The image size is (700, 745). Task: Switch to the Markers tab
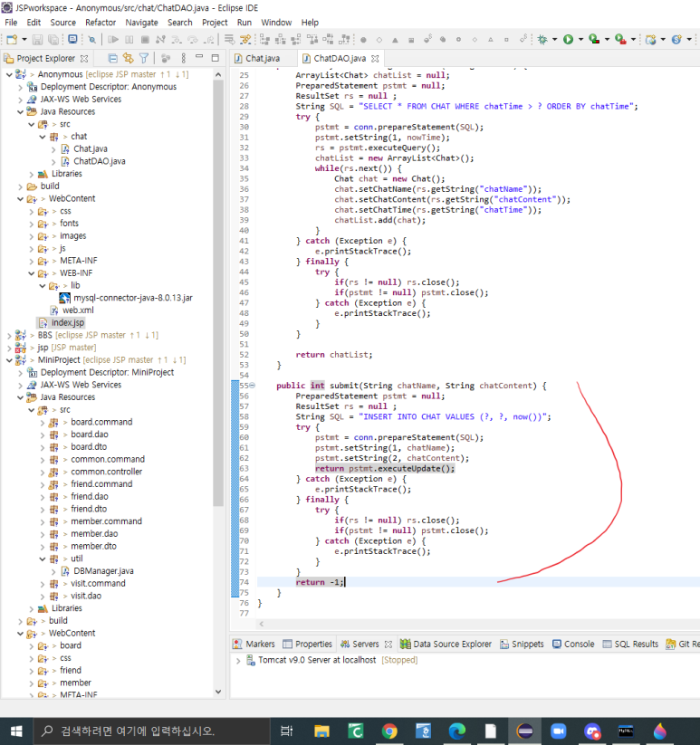click(254, 645)
